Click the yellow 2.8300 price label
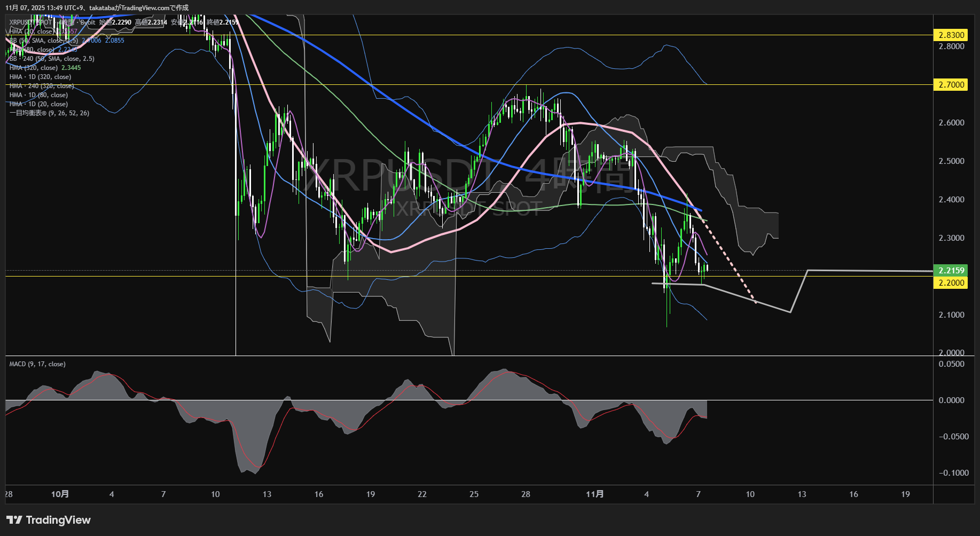Screen dimensions: 980x536 click(951, 35)
